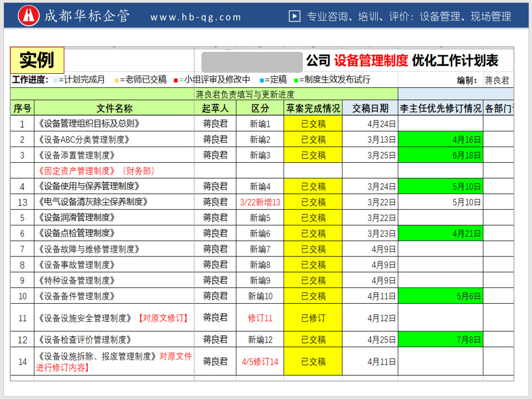Click the red 小组评审及修改中 legend marker
The height and width of the screenshot is (399, 532).
(x=176, y=80)
